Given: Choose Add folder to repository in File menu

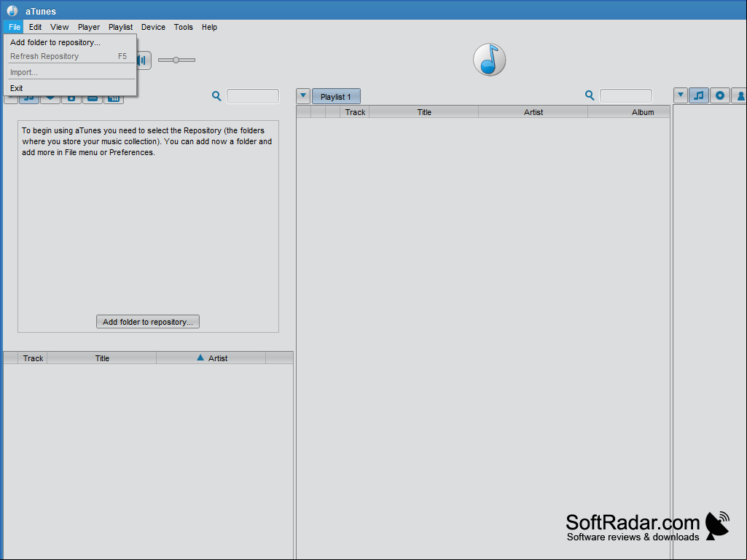Looking at the screenshot, I should (x=70, y=42).
